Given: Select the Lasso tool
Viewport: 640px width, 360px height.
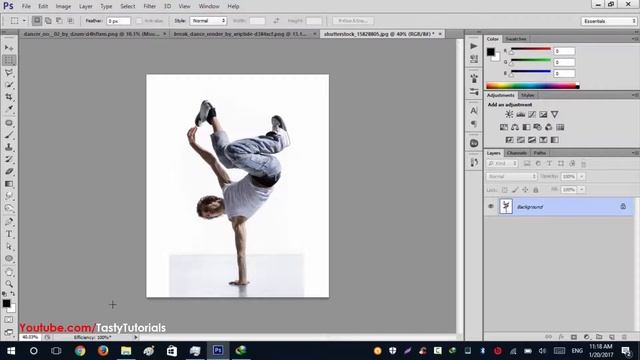Looking at the screenshot, I should 9,73.
